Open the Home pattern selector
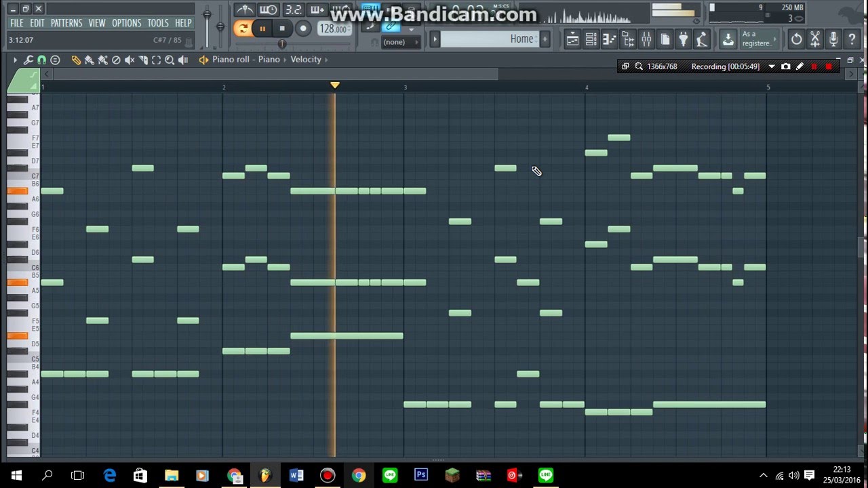Viewport: 868px width, 488px height. tap(488, 39)
